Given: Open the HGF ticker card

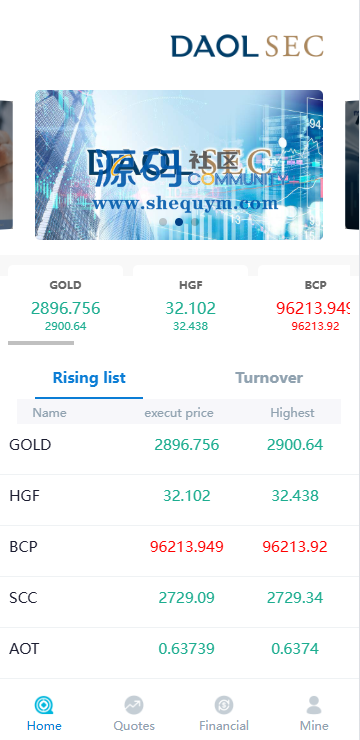Looking at the screenshot, I should coord(190,302).
